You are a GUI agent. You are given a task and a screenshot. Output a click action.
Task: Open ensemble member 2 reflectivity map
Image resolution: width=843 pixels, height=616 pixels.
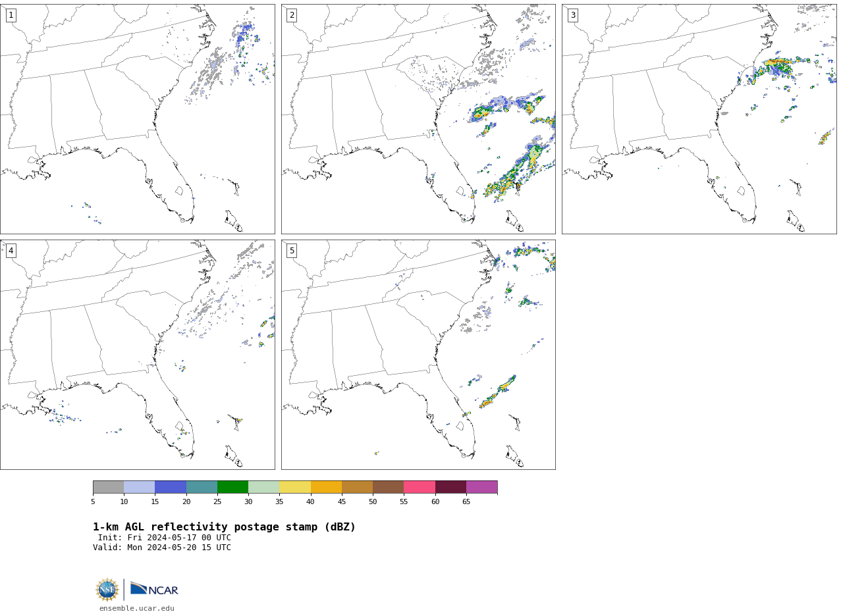(x=418, y=119)
